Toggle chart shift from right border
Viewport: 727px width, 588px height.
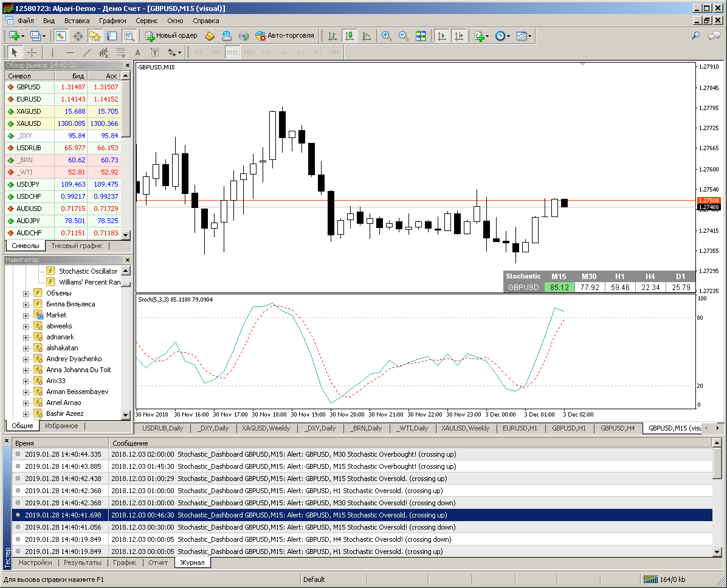pyautogui.click(x=458, y=36)
